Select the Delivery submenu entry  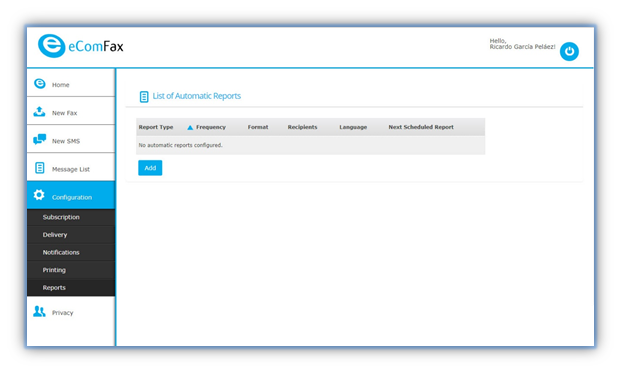(71, 235)
